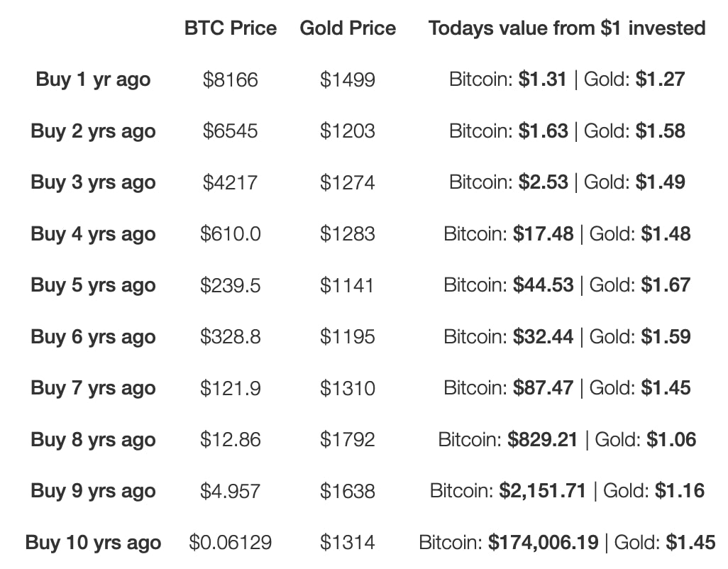Click the $1499 gold price cell
Viewport: 728px width, 569px height.
(347, 79)
